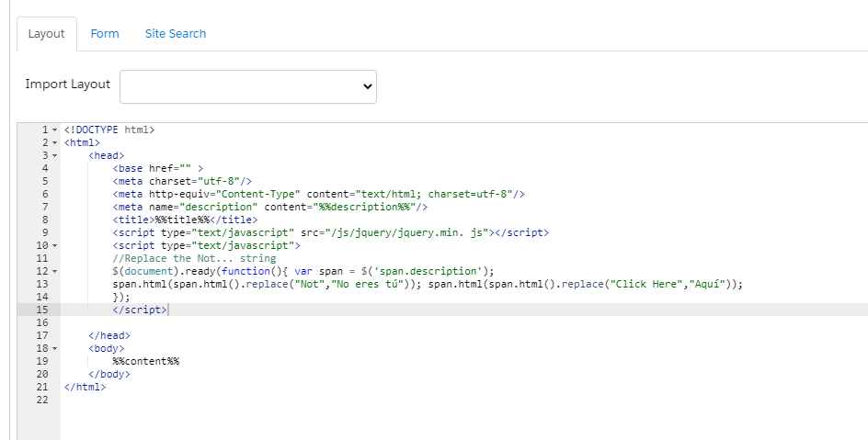Click the }); closing line 14
Screen dimensions: 868x440
pyautogui.click(x=121, y=297)
